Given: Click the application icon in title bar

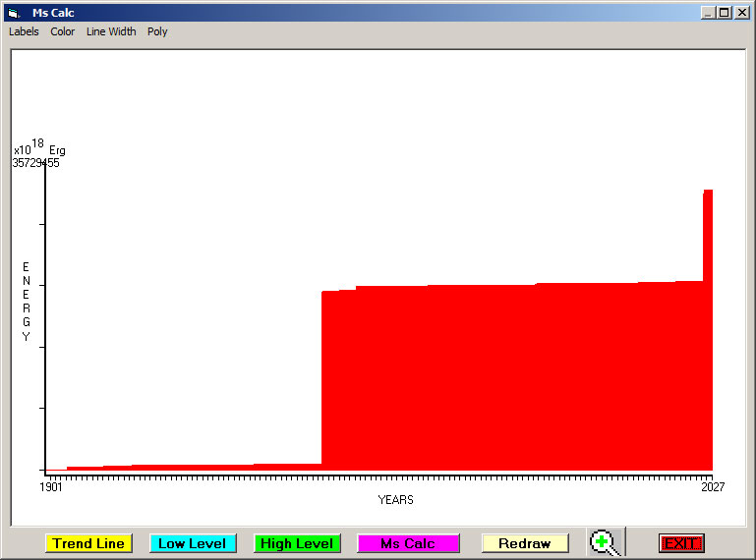Looking at the screenshot, I should tap(14, 13).
